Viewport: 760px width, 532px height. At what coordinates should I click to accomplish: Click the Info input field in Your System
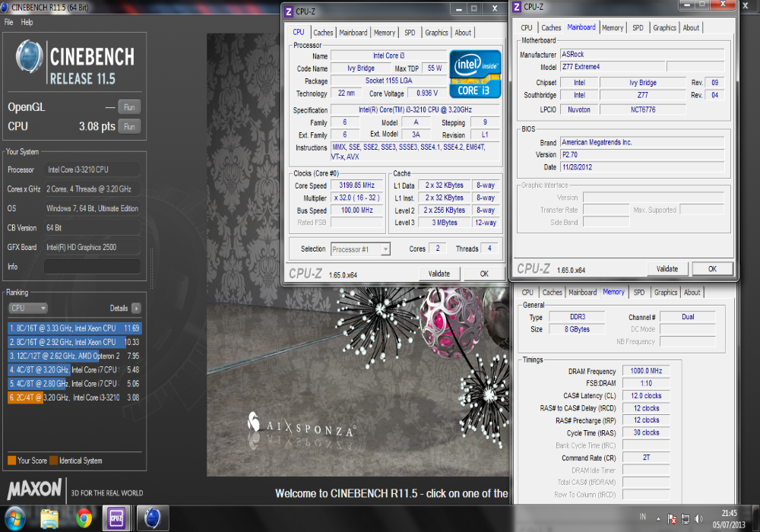pos(92,267)
